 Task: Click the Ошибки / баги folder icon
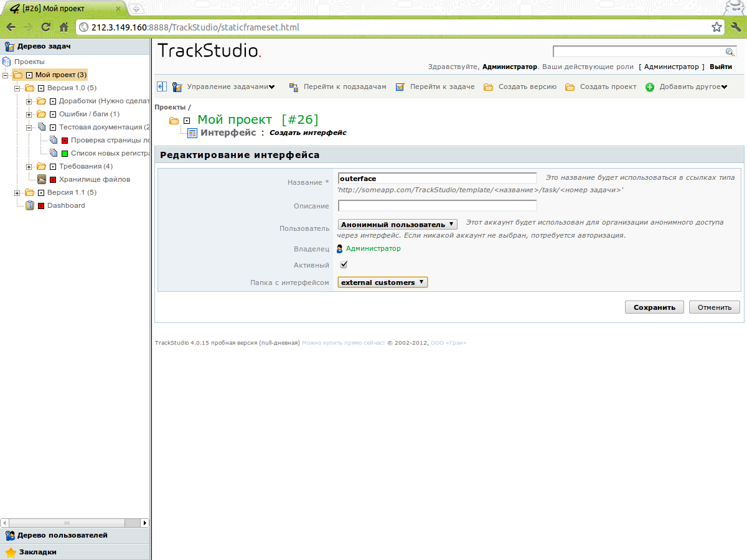coord(41,114)
